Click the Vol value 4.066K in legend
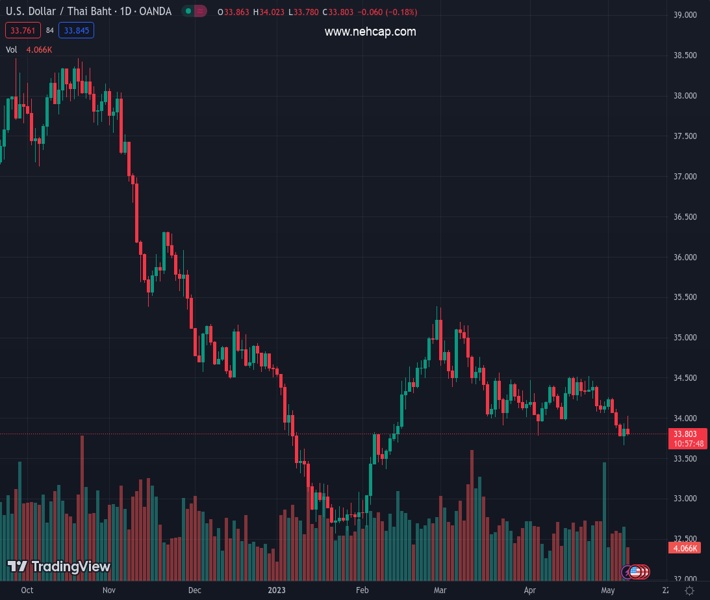 click(40, 49)
